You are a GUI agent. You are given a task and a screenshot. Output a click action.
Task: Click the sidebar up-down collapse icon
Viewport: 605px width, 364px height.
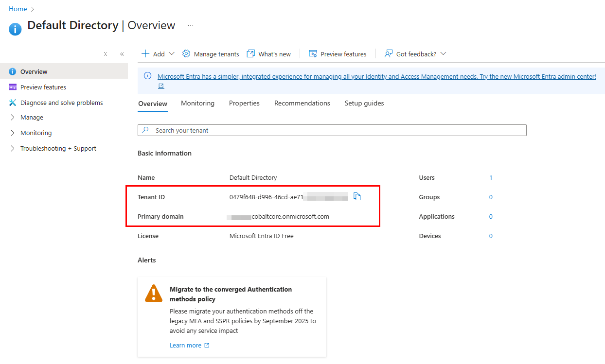click(x=106, y=54)
